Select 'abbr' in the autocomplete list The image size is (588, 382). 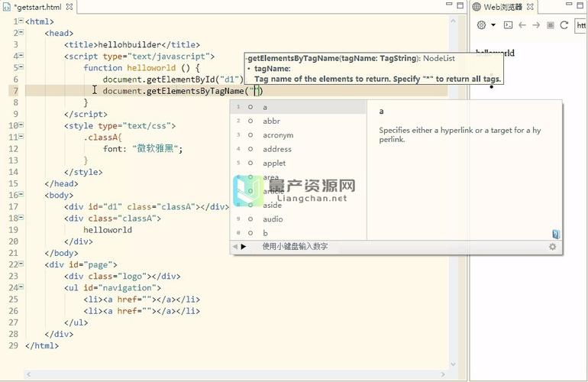pos(298,121)
